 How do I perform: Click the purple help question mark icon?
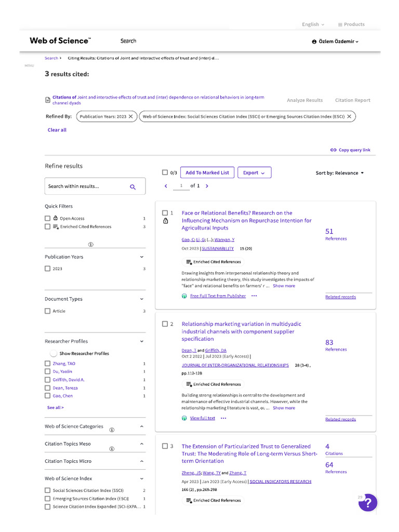coord(368,503)
